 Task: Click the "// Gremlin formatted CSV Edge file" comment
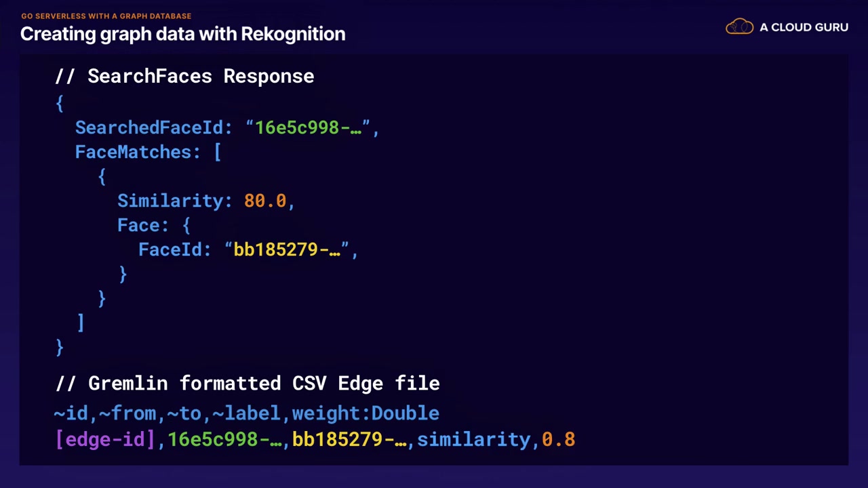(x=247, y=383)
